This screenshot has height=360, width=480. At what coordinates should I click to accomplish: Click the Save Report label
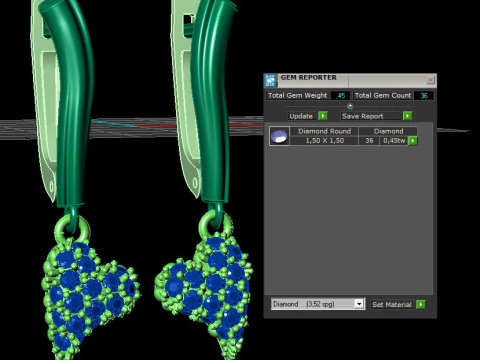[x=363, y=116]
